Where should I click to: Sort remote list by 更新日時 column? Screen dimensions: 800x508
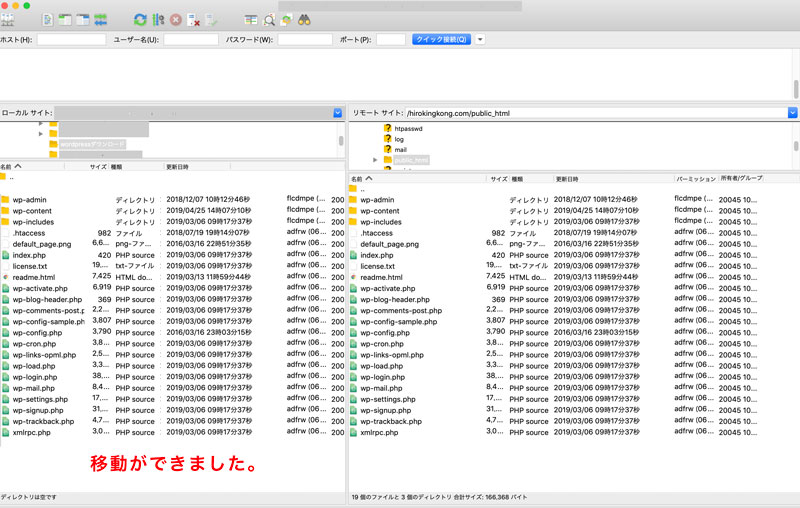566,179
